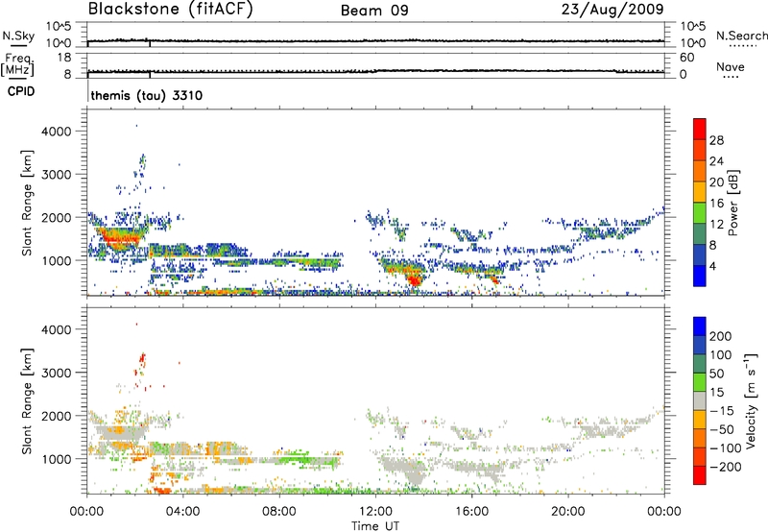This screenshot has width=768, height=532.
Task: Click the "12:00" time tick label
Action: pyautogui.click(x=375, y=512)
